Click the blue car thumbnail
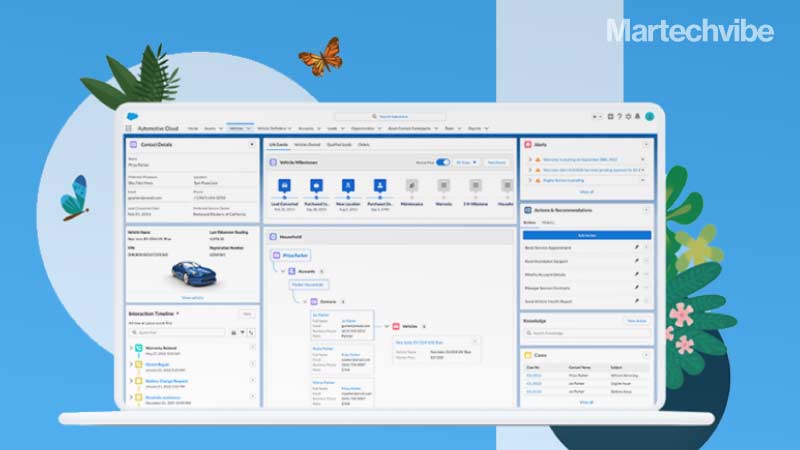Screen dimensions: 800x450 coord(194,273)
